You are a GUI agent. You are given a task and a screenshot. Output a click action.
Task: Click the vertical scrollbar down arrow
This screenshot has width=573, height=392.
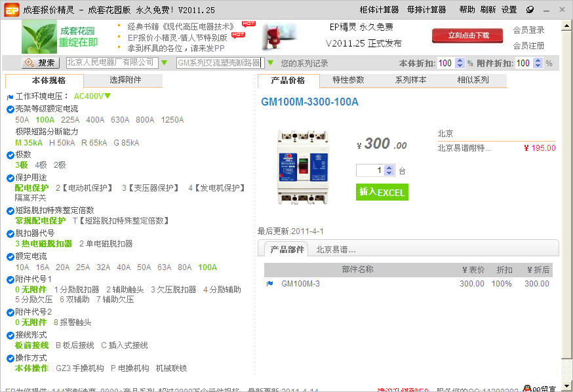(567, 385)
